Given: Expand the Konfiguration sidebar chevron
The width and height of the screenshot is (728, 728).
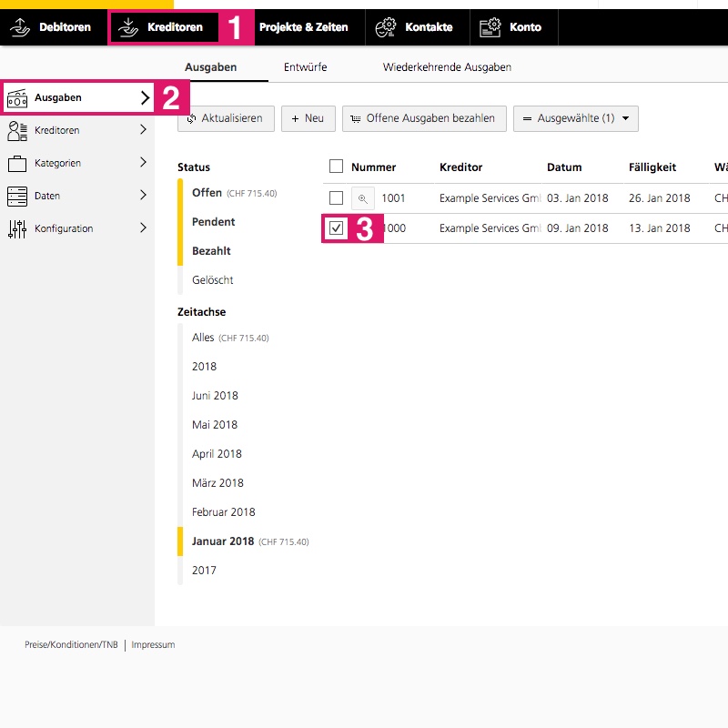Looking at the screenshot, I should click(x=144, y=228).
